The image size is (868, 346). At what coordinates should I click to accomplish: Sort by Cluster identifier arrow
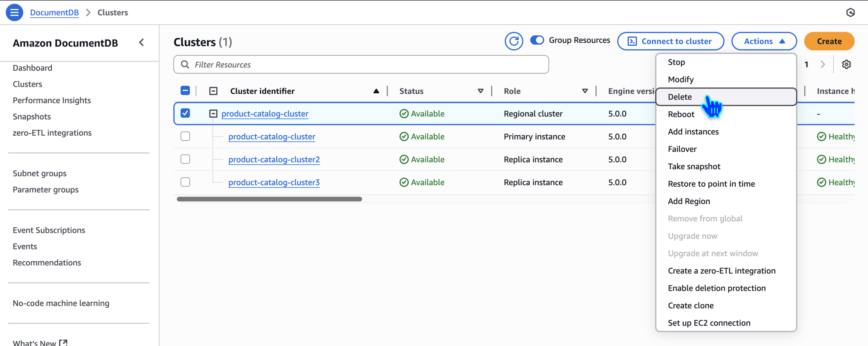pyautogui.click(x=376, y=91)
